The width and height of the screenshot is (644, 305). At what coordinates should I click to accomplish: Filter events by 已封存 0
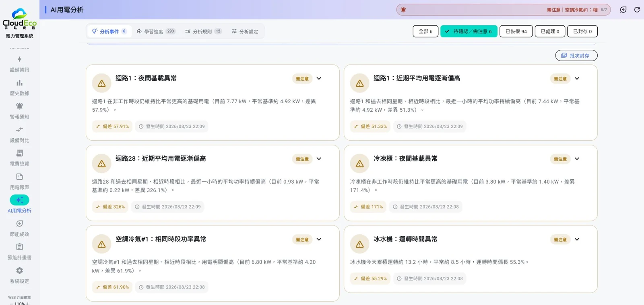point(582,31)
